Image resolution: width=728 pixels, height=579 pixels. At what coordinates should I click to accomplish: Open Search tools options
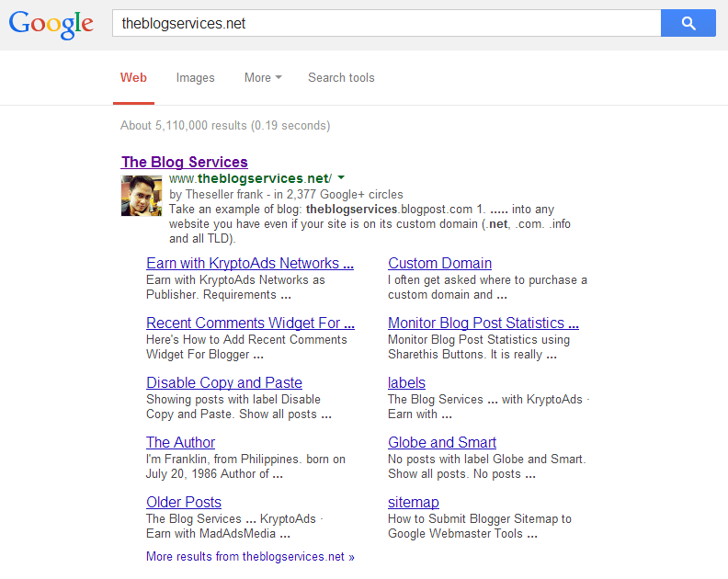(x=341, y=77)
